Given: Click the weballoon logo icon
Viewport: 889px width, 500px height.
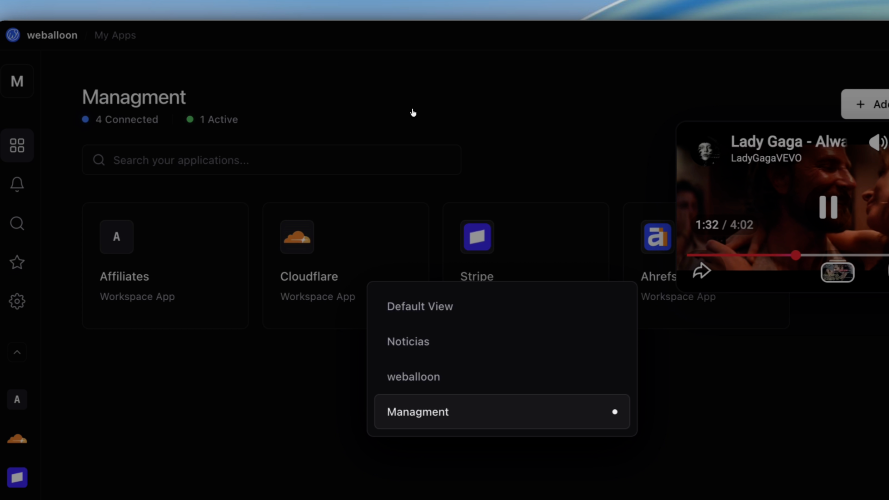Looking at the screenshot, I should [12, 35].
